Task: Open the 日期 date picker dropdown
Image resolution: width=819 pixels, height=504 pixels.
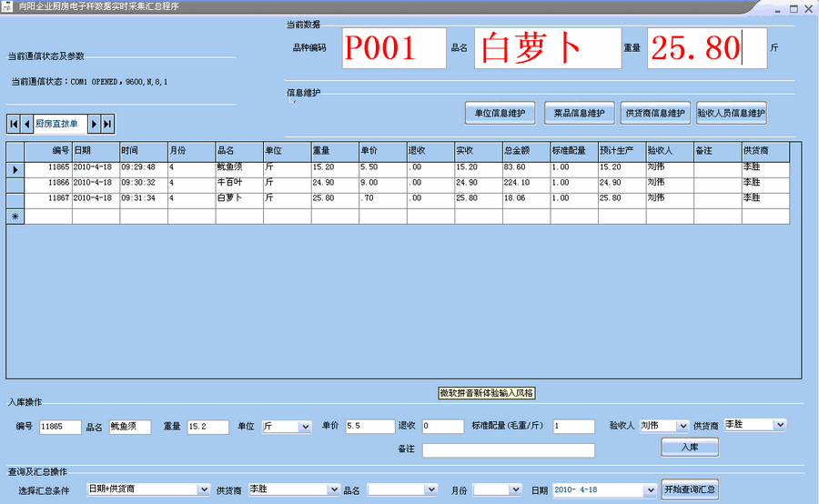Action: click(x=650, y=489)
